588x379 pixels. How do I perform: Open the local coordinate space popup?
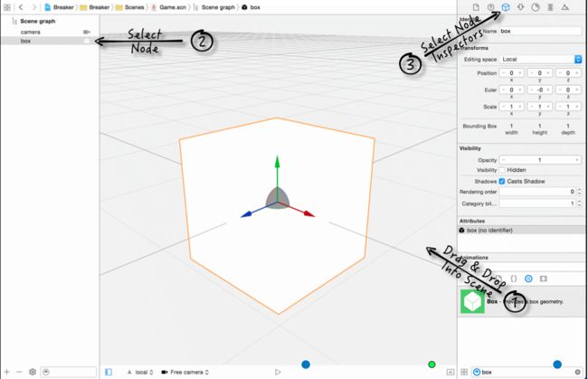pyautogui.click(x=140, y=372)
